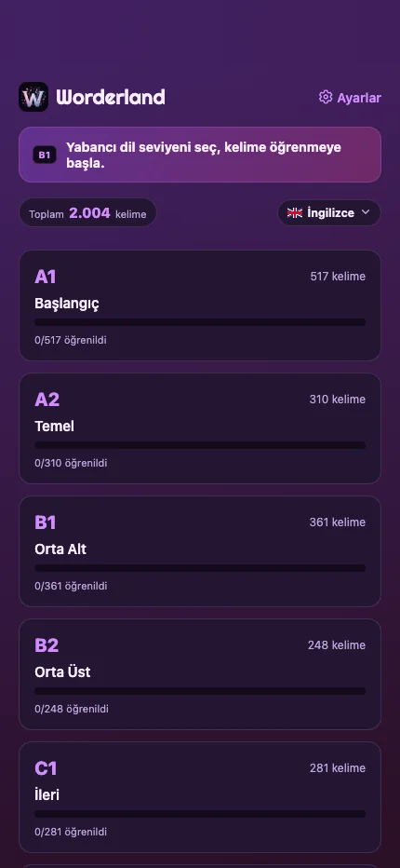Open settings via the gear icon
400x868 pixels.
tap(326, 98)
